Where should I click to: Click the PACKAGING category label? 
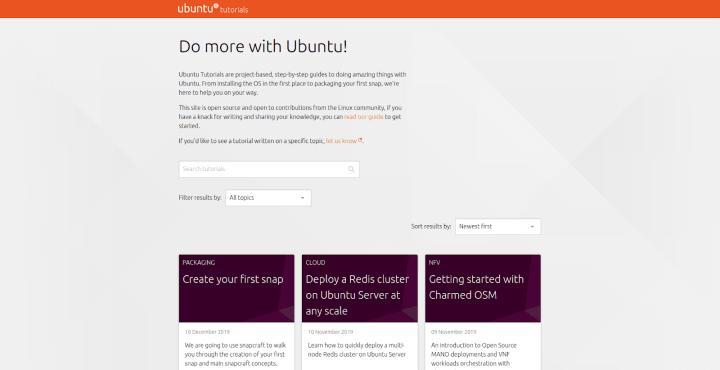198,263
